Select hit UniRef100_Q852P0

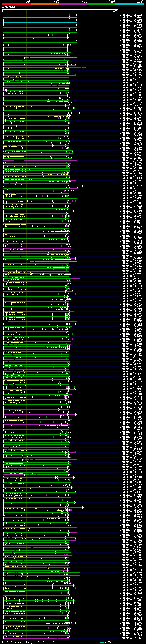[131, 70]
